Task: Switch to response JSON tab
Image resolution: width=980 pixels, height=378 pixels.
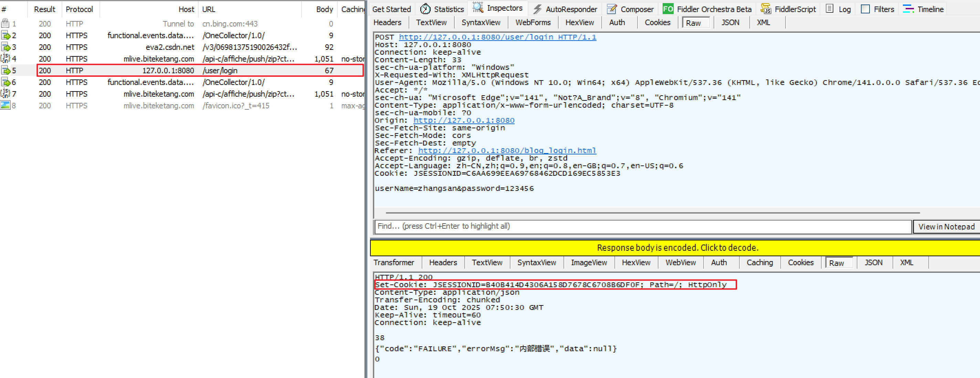Action: click(873, 263)
